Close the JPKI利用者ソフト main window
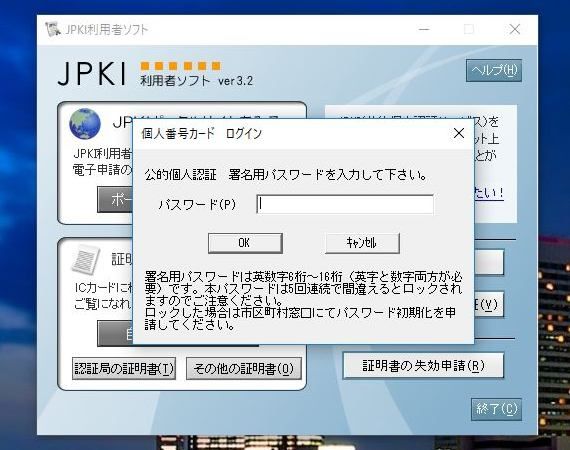This screenshot has width=570, height=450. pos(514,29)
